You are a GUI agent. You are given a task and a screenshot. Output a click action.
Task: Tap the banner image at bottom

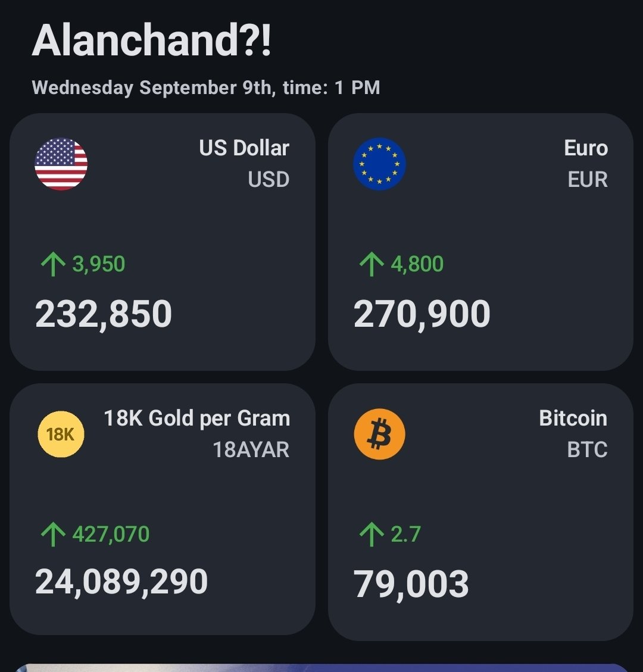pyautogui.click(x=321, y=668)
